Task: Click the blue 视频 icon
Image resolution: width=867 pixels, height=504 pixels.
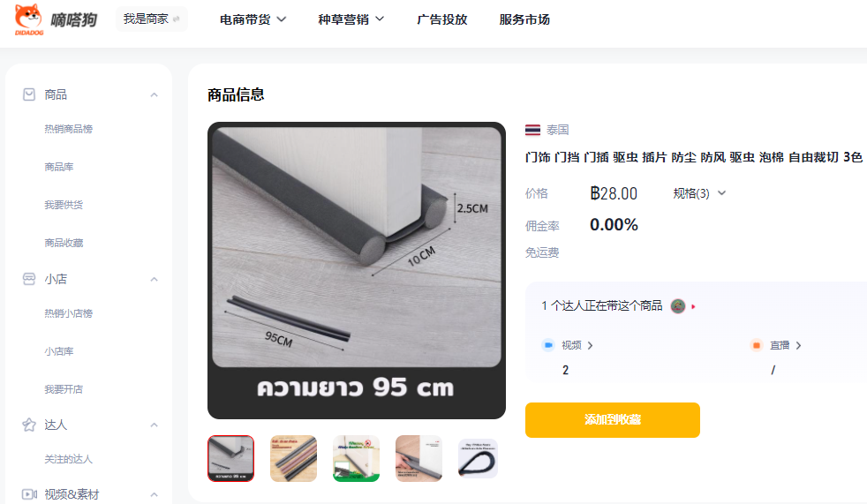Action: click(x=548, y=345)
